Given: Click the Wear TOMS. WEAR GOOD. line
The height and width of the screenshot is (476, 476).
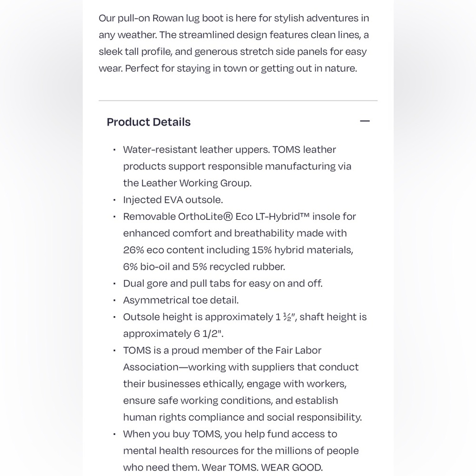Looking at the screenshot, I should tap(223, 467).
